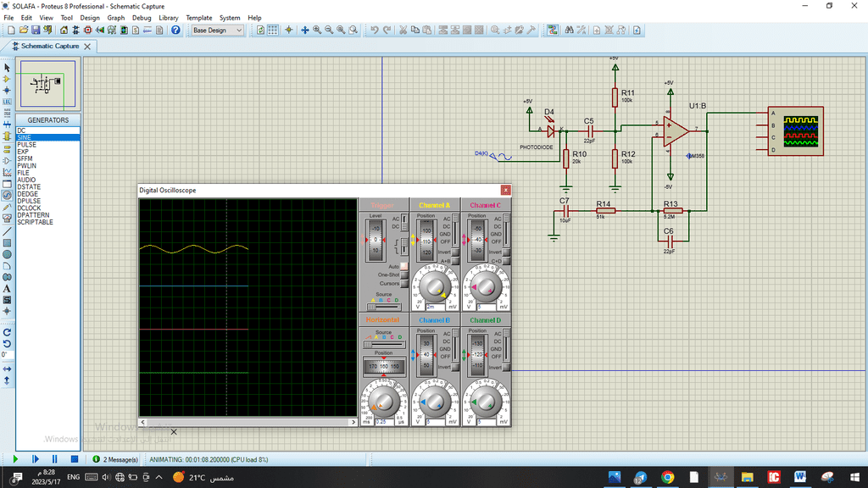Click the Horizontal timebase value field
The image size is (868, 488).
(384, 422)
